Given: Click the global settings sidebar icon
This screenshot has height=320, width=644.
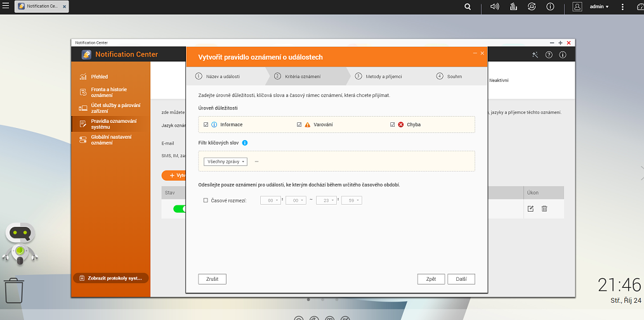Looking at the screenshot, I should pyautogui.click(x=83, y=140).
